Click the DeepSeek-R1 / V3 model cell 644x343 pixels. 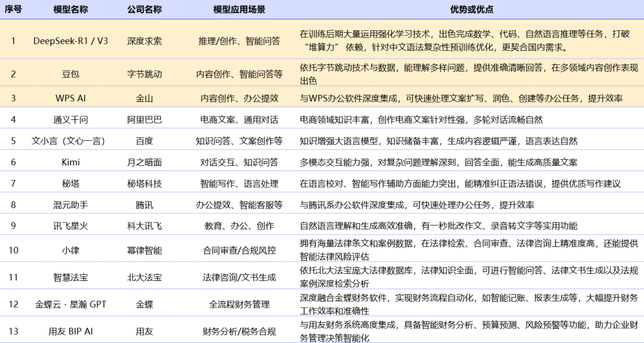[70, 41]
